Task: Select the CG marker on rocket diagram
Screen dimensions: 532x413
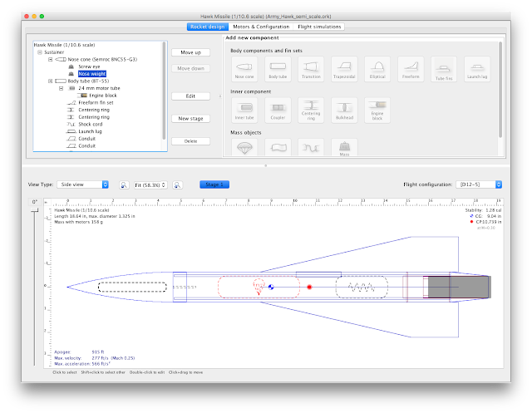Action: [271, 288]
